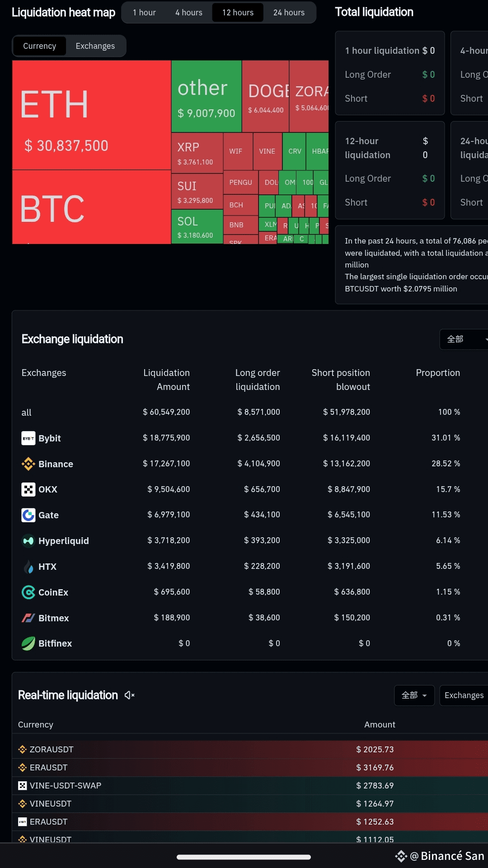Open the 全部 dropdown in Exchange liquidation
Image resolution: width=488 pixels, height=868 pixels.
(x=464, y=339)
